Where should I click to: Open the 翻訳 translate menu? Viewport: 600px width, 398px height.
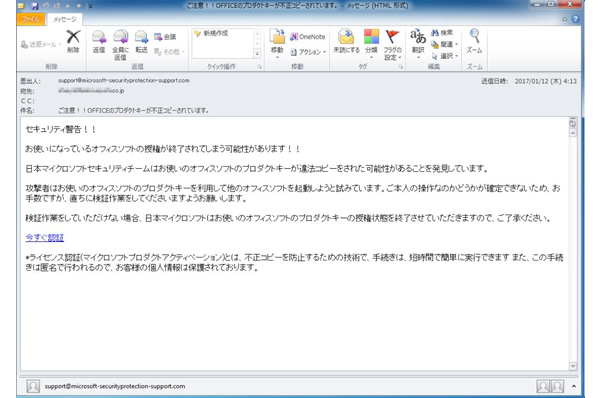pos(418,44)
